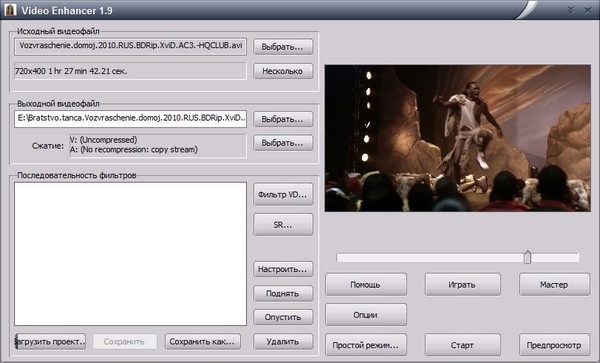This screenshot has width=600, height=363.
Task: Remove filter with Удалить button
Action: click(283, 342)
